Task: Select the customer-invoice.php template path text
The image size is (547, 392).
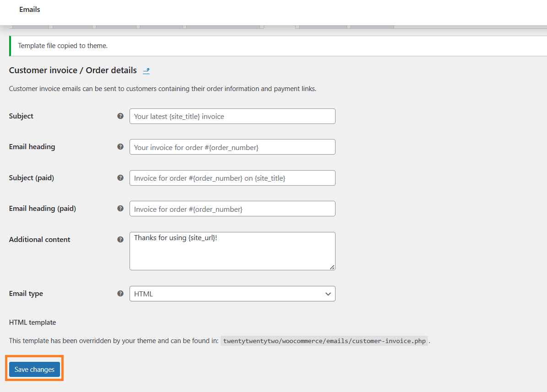Action: click(x=325, y=341)
